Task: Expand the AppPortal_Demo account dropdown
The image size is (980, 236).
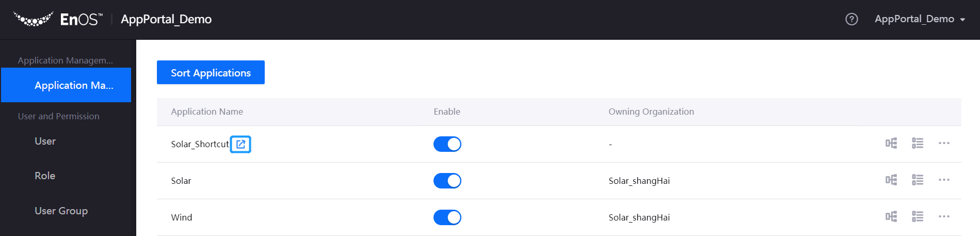Action: (920, 19)
